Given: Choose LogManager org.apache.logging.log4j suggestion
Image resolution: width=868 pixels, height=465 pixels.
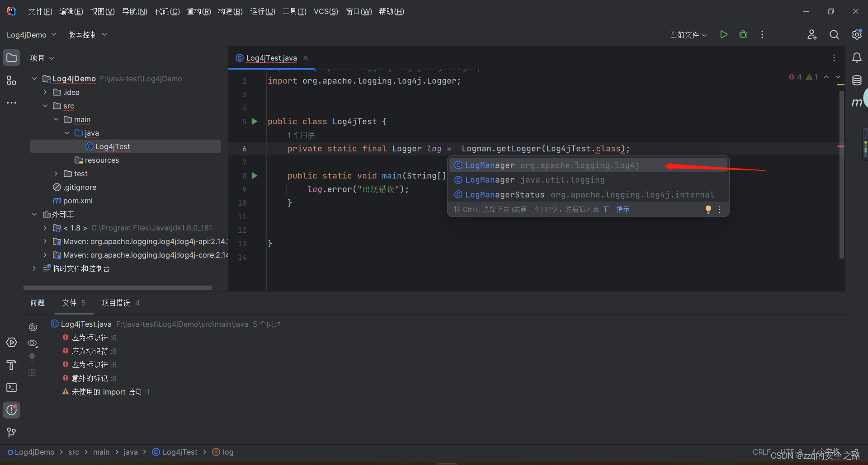Looking at the screenshot, I should coord(588,165).
